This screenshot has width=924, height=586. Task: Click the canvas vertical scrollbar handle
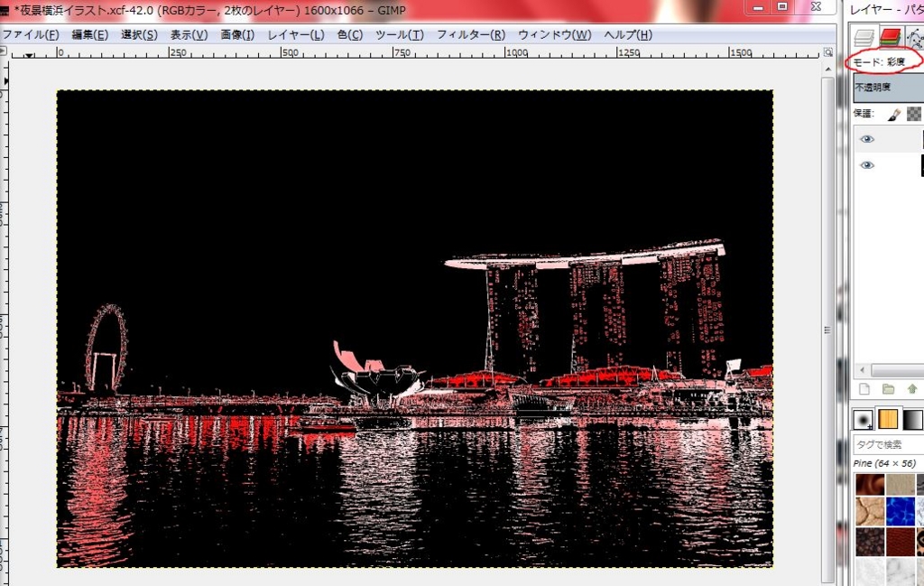828,330
